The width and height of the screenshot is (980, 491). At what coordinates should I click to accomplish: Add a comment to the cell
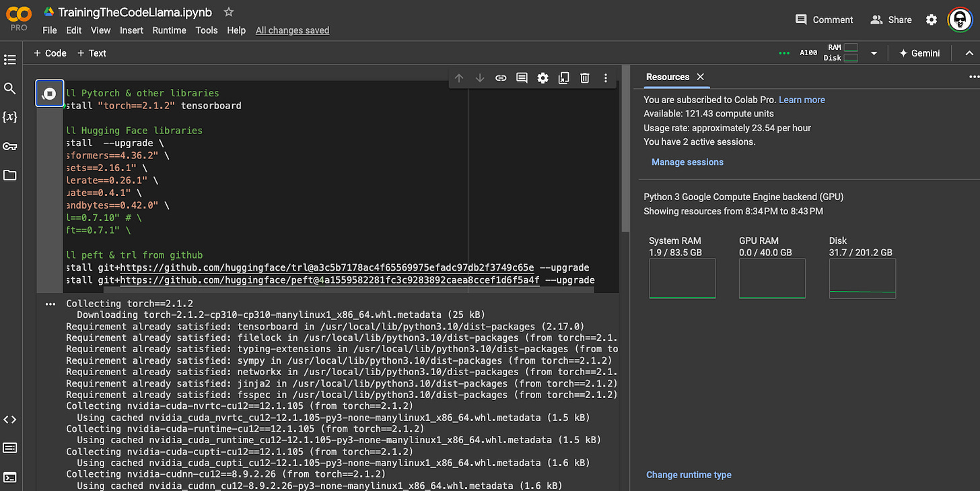[x=522, y=78]
